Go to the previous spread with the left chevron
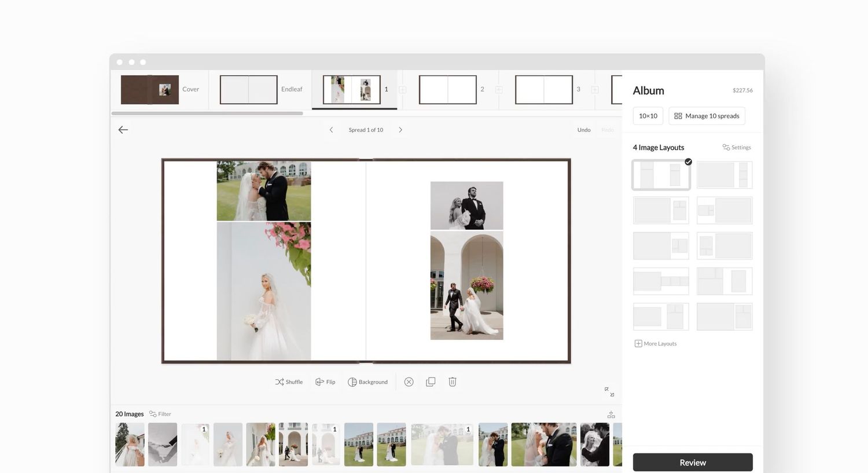Viewport: 868px width, 473px height. pyautogui.click(x=331, y=130)
